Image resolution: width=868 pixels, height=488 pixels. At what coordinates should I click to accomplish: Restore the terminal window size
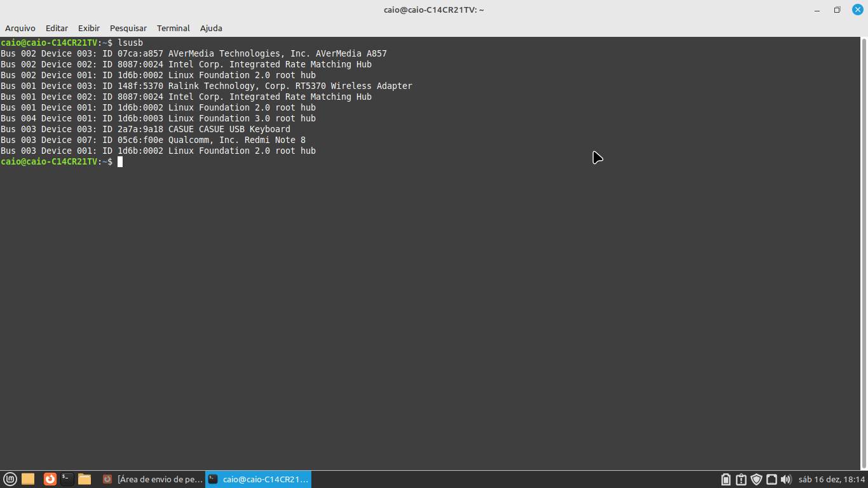[x=837, y=10]
